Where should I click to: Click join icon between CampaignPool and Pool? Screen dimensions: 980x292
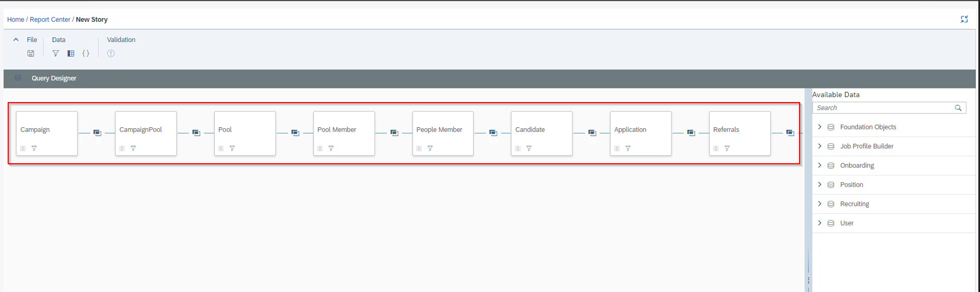click(x=196, y=133)
